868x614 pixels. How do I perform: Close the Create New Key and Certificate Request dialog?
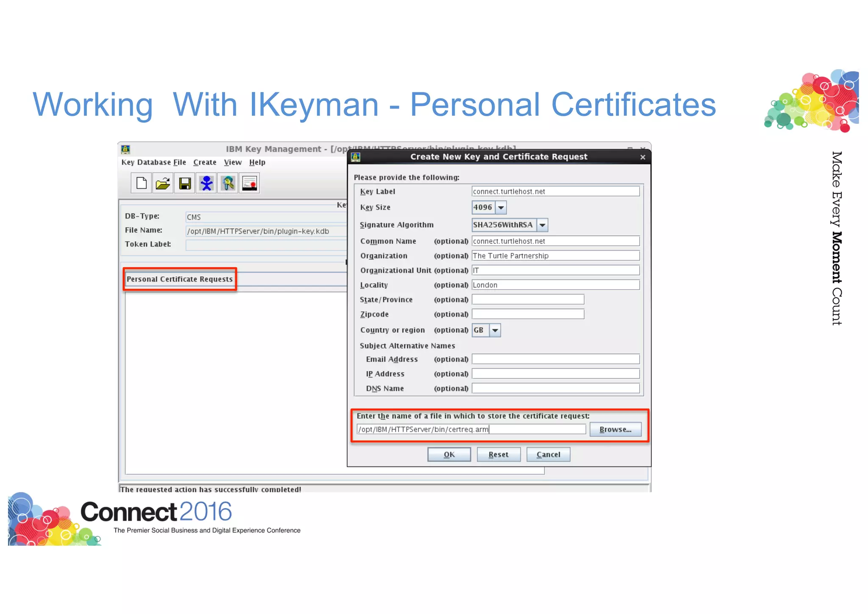click(x=643, y=157)
